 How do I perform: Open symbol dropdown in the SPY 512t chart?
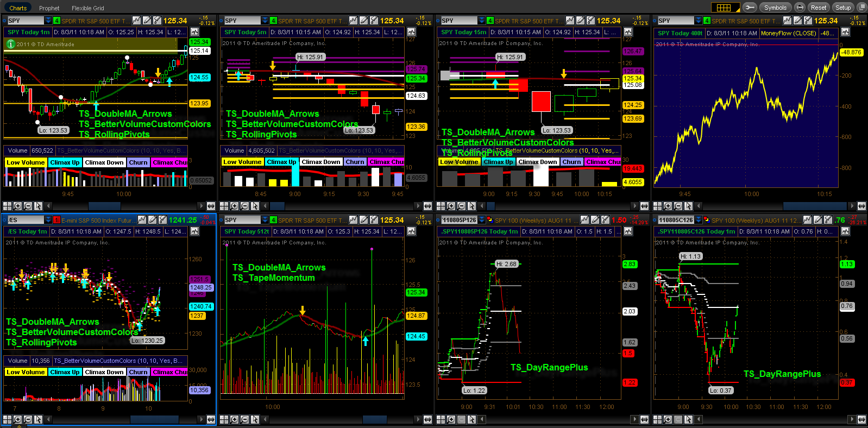[x=265, y=220]
